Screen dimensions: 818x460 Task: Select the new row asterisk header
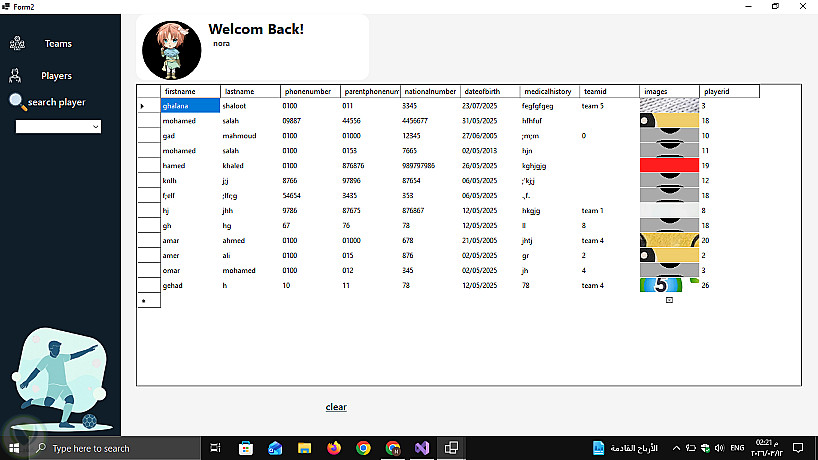coord(149,300)
